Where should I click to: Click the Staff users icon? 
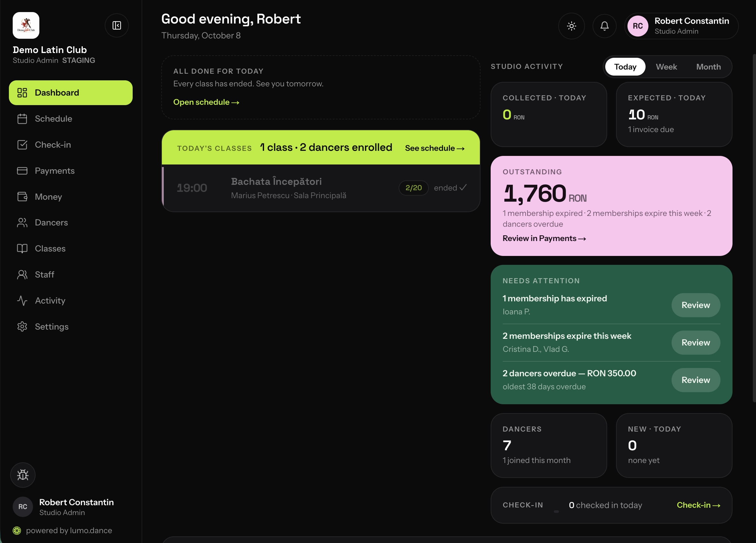[x=22, y=274]
